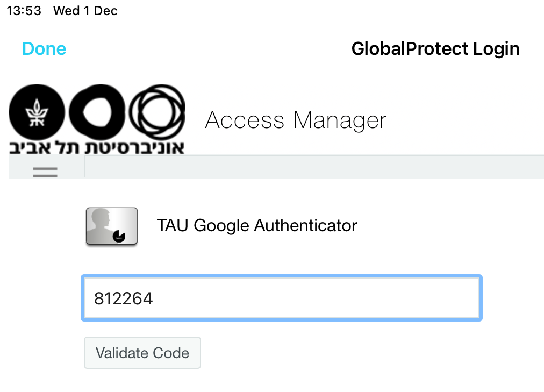
Task: Click the person silhouette in authenticator icon
Action: 101,223
